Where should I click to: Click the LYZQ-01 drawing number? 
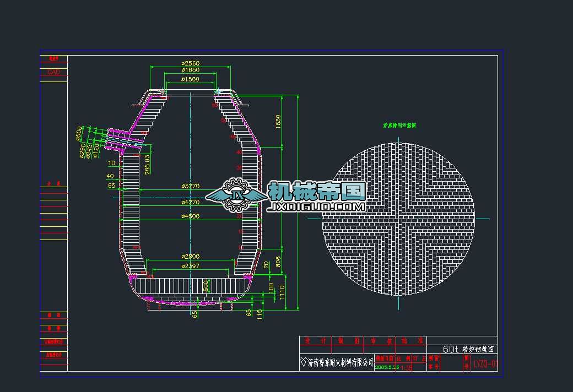click(485, 364)
